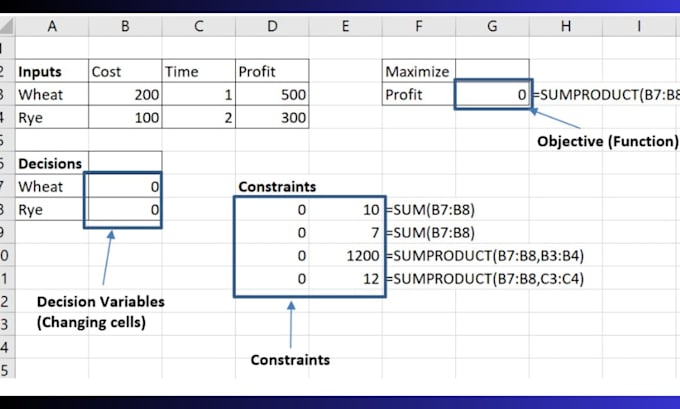
Task: Select Rye profit value 300
Action: click(x=272, y=117)
